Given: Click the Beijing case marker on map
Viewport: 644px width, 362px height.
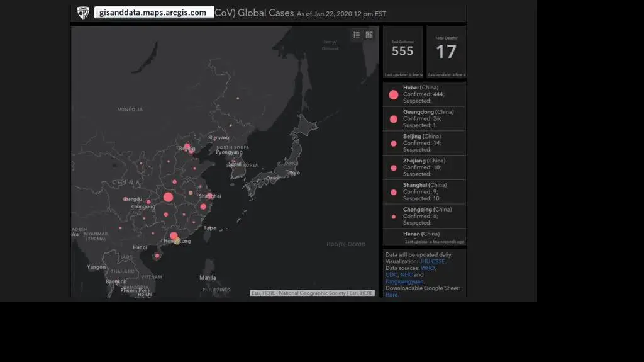Looking at the screenshot, I should (187, 147).
